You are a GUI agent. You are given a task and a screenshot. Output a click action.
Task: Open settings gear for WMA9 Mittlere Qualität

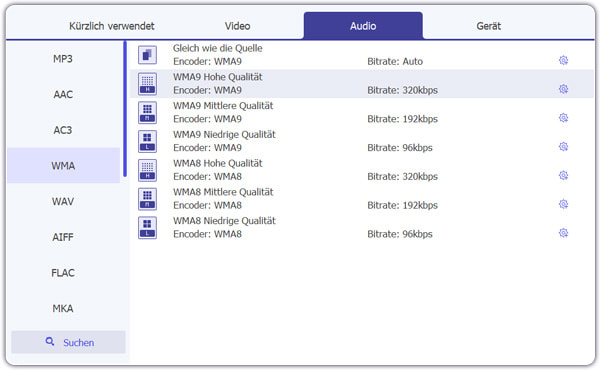point(563,118)
